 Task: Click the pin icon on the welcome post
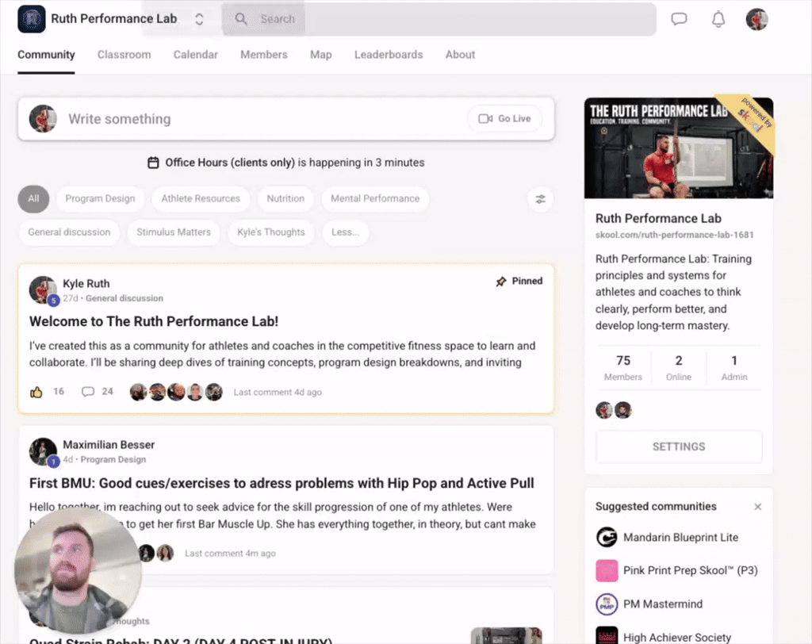(x=500, y=281)
